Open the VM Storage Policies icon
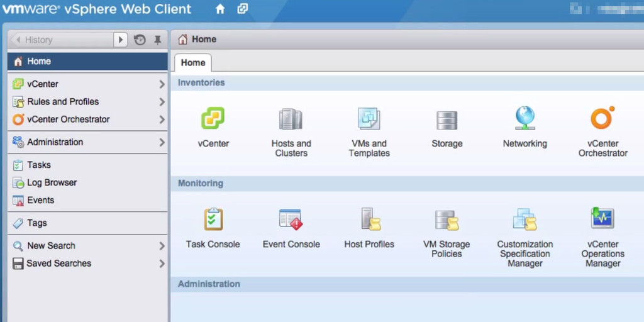The width and height of the screenshot is (644, 322). [x=447, y=219]
